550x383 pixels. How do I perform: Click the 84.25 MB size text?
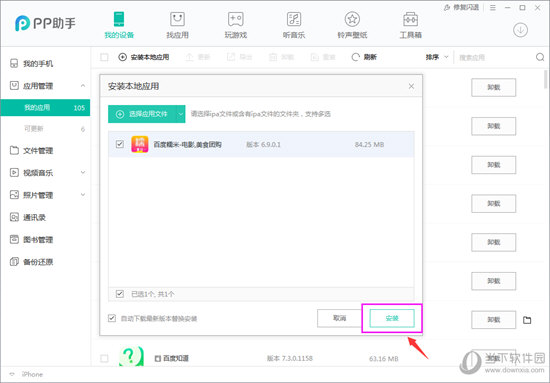click(x=369, y=145)
